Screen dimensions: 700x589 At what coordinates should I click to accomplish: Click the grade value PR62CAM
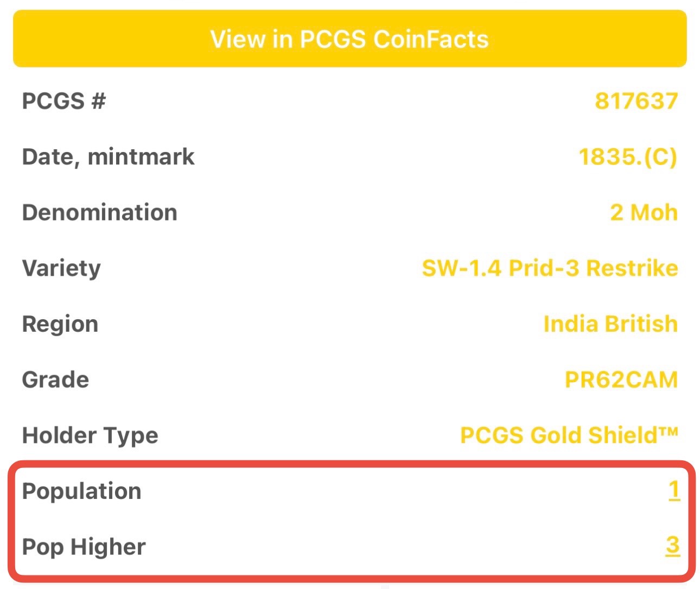pos(622,379)
